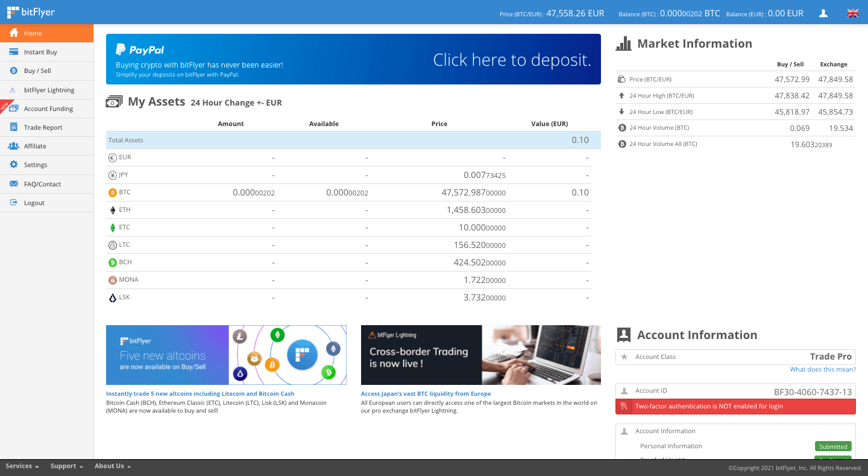Click the Cross-border Trading banner image
This screenshot has height=476, width=868.
coord(481,355)
